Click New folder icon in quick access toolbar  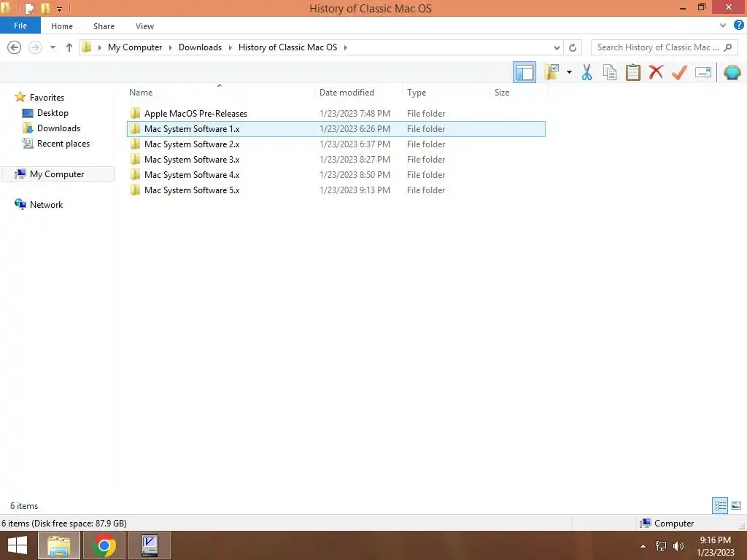pos(45,8)
